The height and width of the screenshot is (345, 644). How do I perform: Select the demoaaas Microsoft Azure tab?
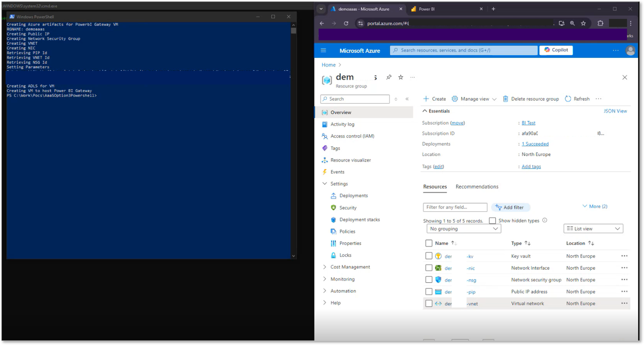(366, 9)
